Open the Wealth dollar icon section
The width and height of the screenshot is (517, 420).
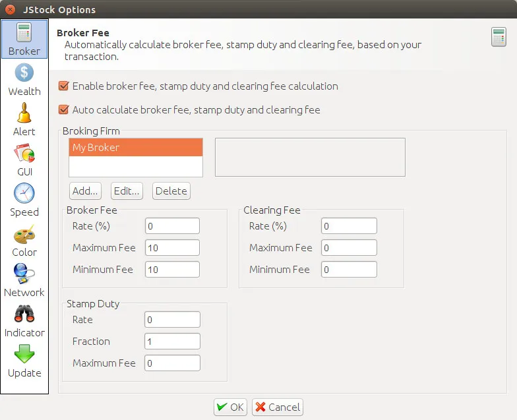click(x=24, y=73)
